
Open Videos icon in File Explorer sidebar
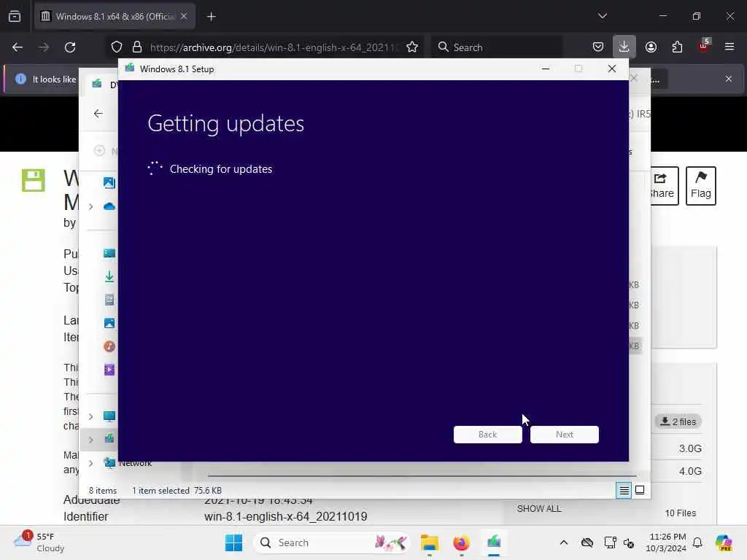(x=109, y=370)
